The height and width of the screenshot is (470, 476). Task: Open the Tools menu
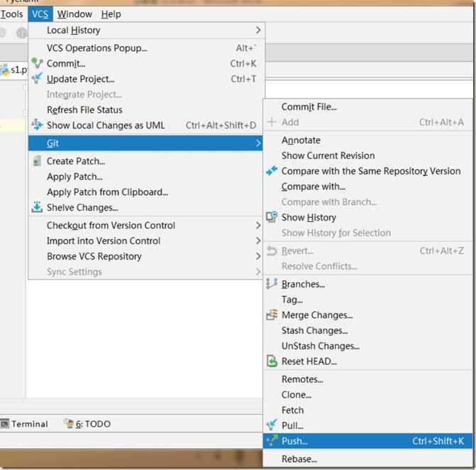click(11, 14)
